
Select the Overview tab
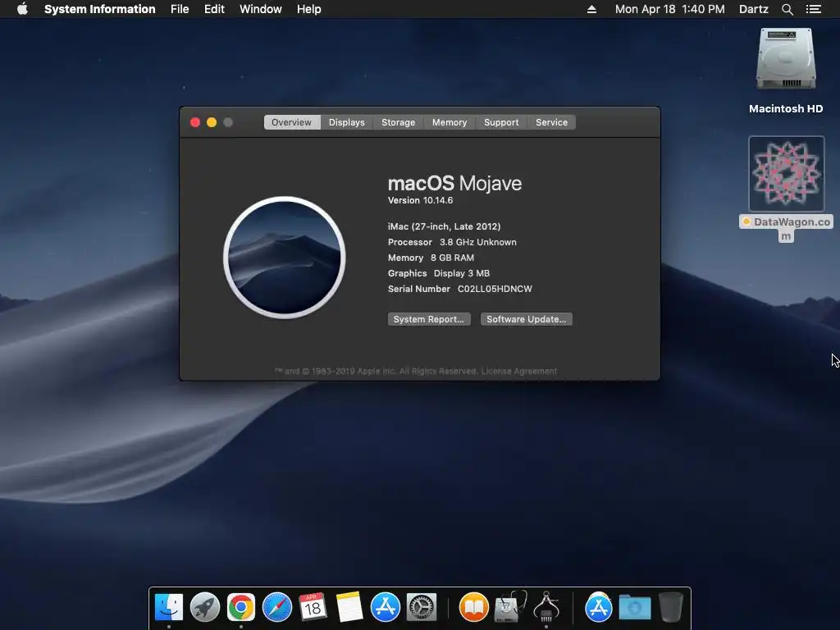click(291, 122)
